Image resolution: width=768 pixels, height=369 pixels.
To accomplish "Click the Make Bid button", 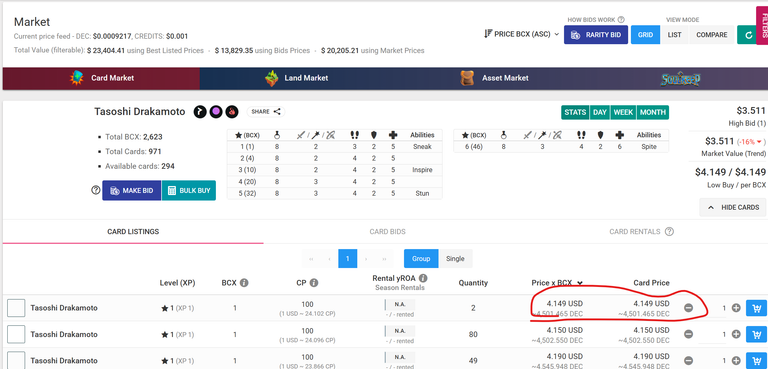I will [132, 191].
